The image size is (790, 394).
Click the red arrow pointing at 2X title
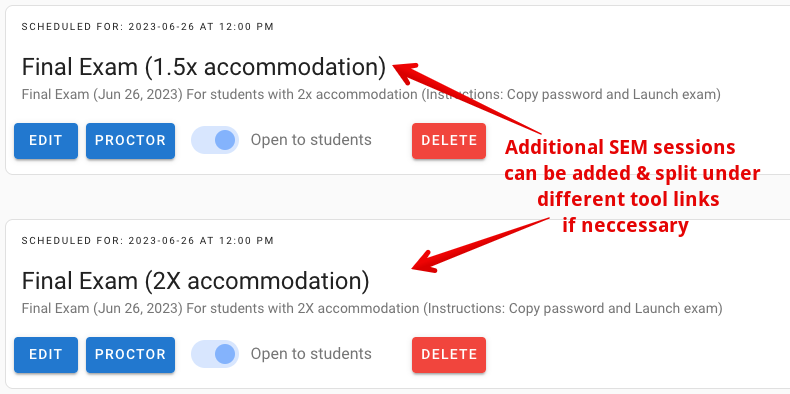coord(480,245)
